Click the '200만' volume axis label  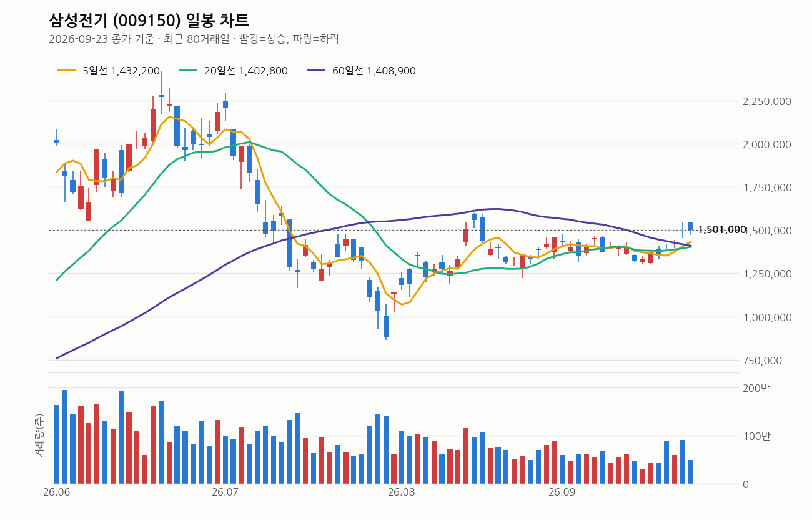coord(756,388)
